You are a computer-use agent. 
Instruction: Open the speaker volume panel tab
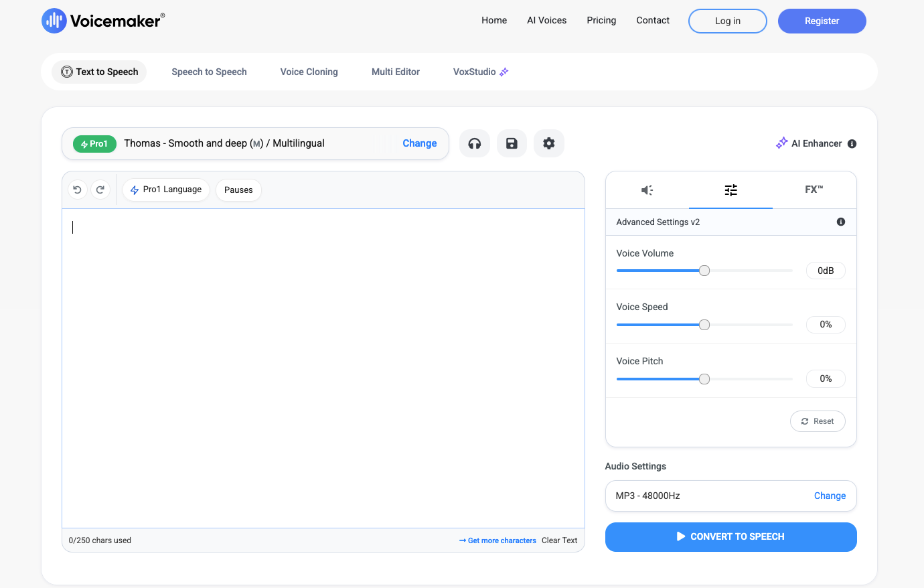tap(647, 190)
